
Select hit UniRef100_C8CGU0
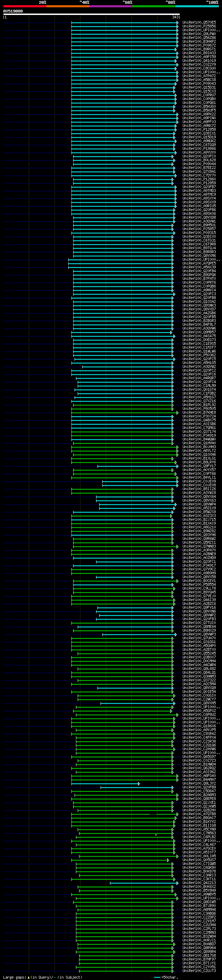click(x=199, y=68)
